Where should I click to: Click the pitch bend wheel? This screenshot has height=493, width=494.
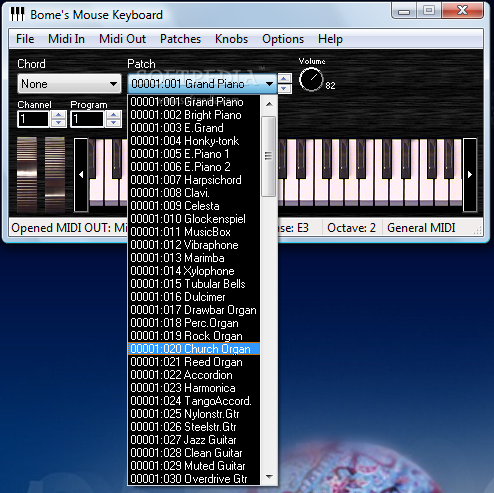pyautogui.click(x=27, y=175)
